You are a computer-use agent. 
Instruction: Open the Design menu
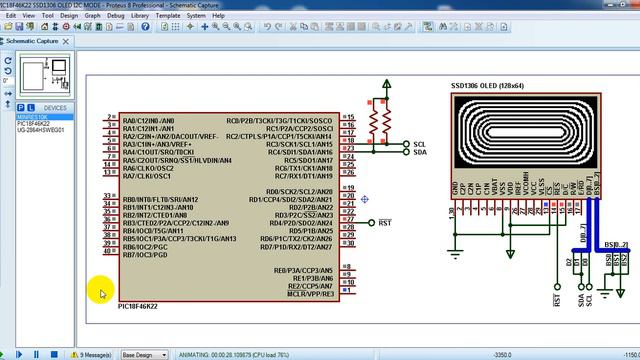(69, 16)
